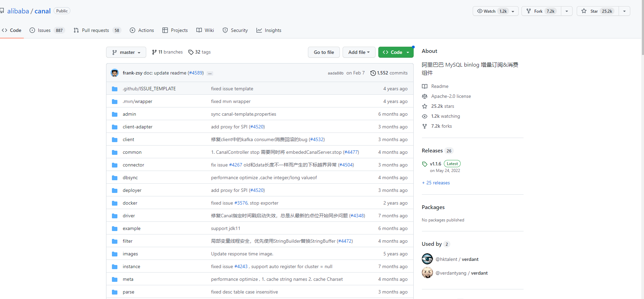
Task: Open the Star lists dropdown arrow
Action: [x=624, y=11]
